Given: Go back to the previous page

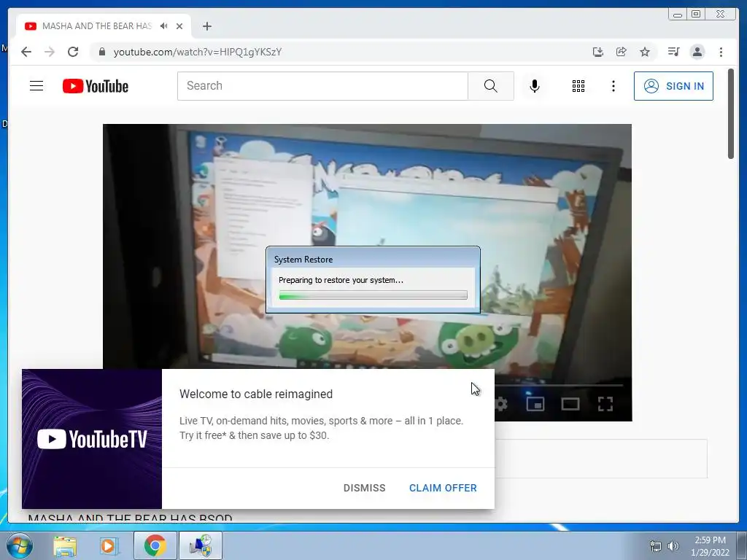Looking at the screenshot, I should [26, 52].
